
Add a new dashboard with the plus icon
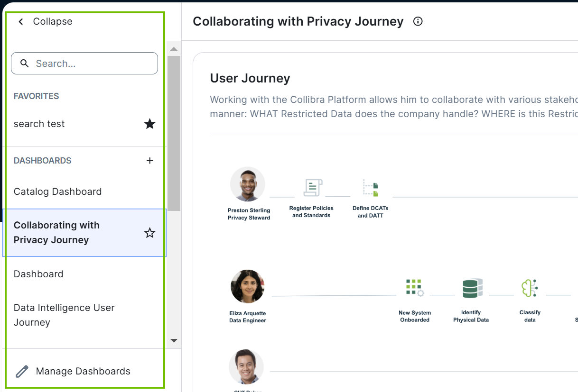(149, 161)
